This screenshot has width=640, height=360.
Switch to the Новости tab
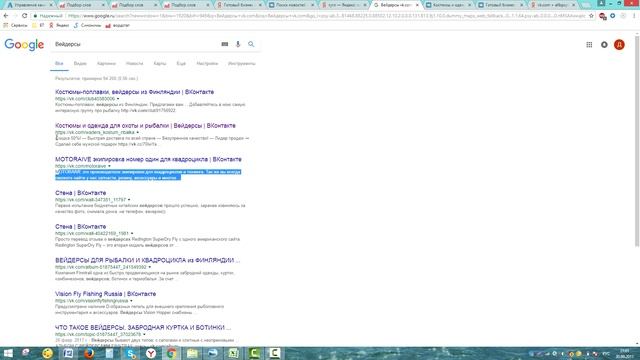point(134,64)
